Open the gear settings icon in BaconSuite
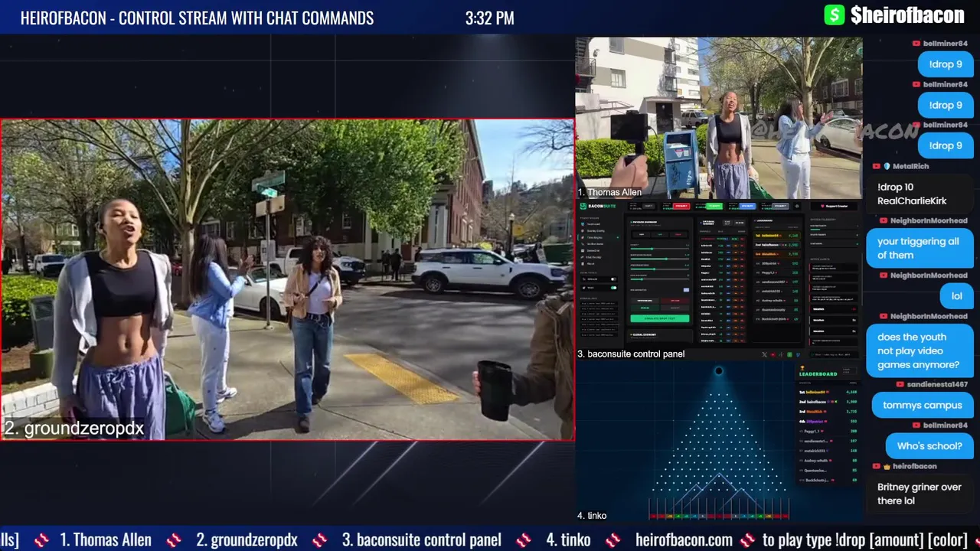Screen dimensions: 980x551 [x=797, y=206]
